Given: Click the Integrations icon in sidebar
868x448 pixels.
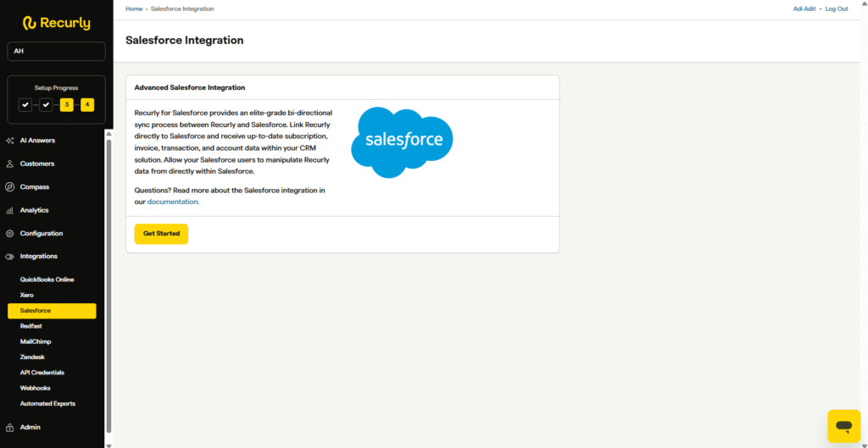Looking at the screenshot, I should (x=9, y=257).
